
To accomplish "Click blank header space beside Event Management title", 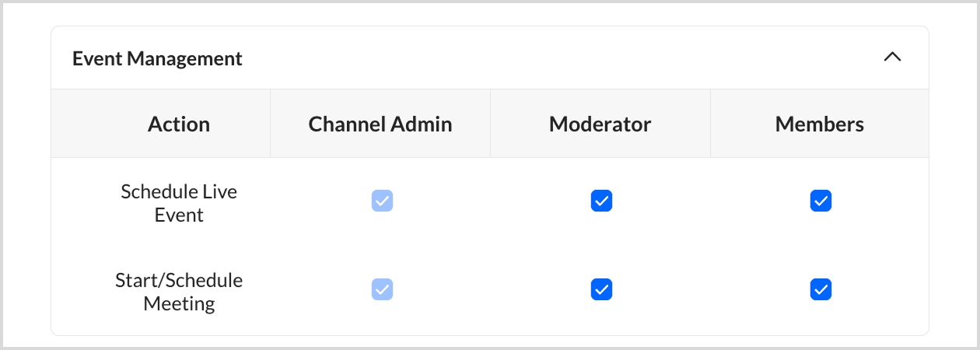I will tap(544, 58).
